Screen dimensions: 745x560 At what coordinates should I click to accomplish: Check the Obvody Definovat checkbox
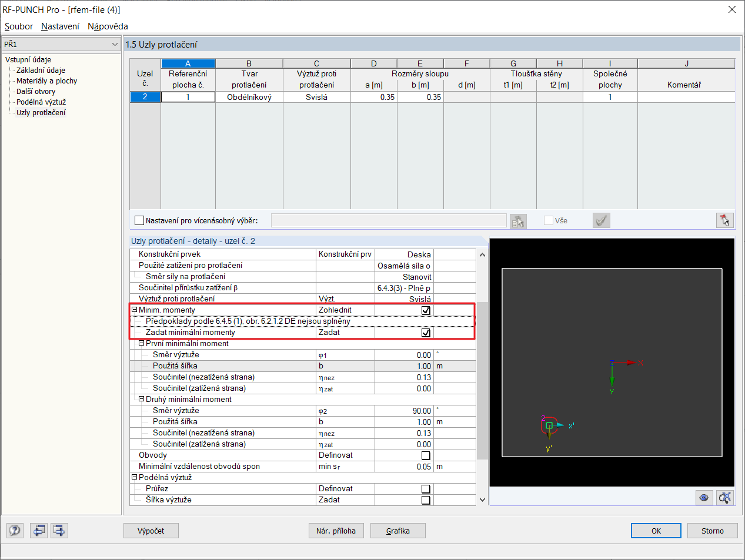426,455
